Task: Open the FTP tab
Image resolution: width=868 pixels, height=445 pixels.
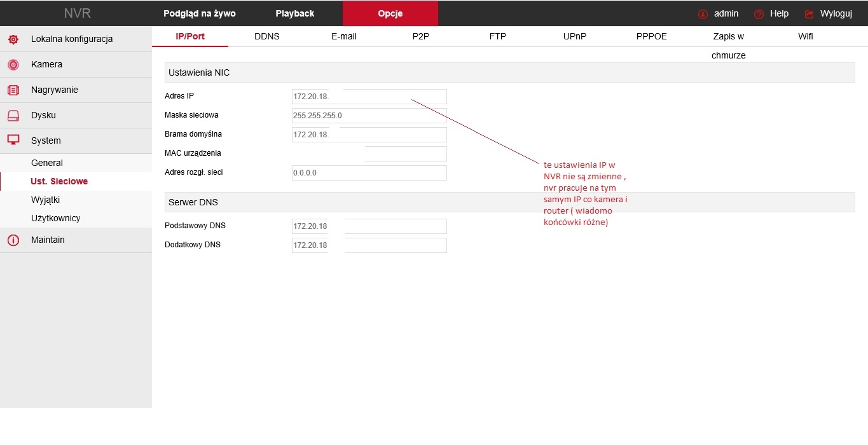Action: (x=498, y=36)
